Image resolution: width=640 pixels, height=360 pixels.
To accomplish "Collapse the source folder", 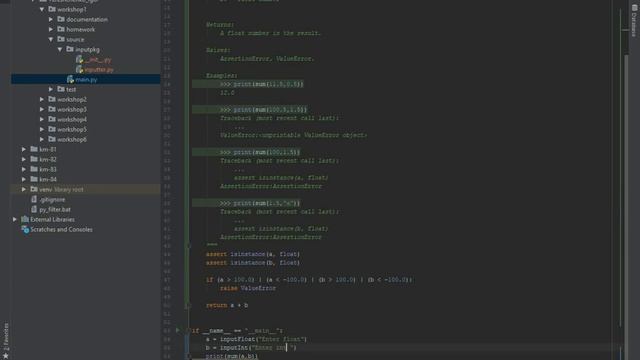I will (x=51, y=39).
